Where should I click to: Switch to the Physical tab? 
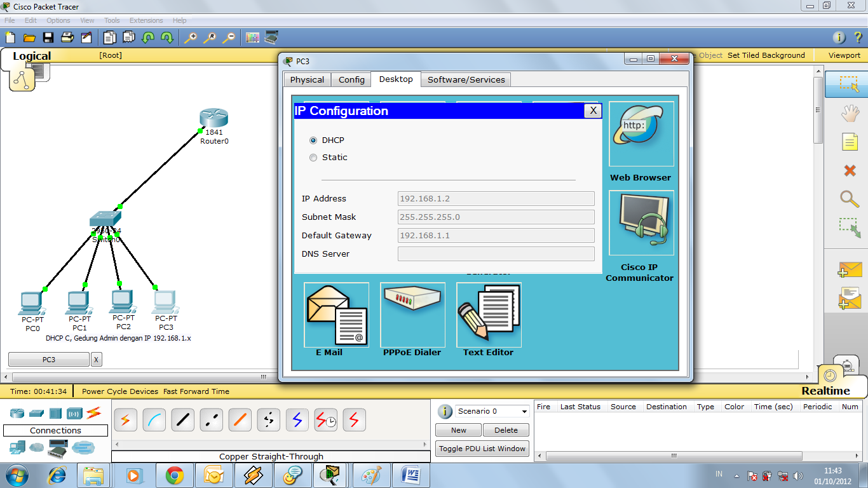(308, 79)
